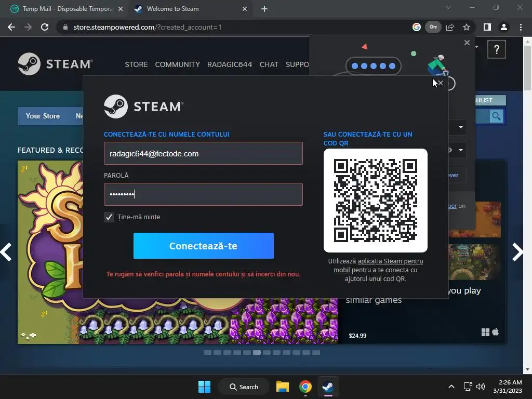Viewport: 532px width, 399px height.
Task: Open network status tray icon
Action: click(x=468, y=387)
